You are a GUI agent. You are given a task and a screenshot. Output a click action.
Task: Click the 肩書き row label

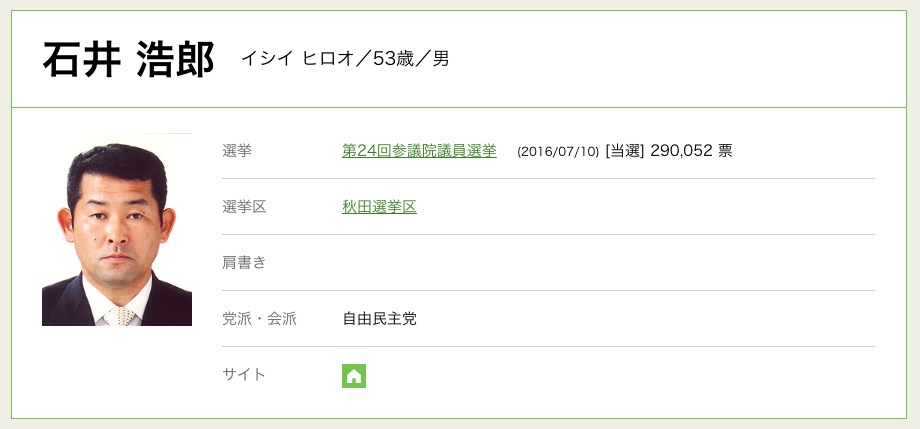click(244, 263)
